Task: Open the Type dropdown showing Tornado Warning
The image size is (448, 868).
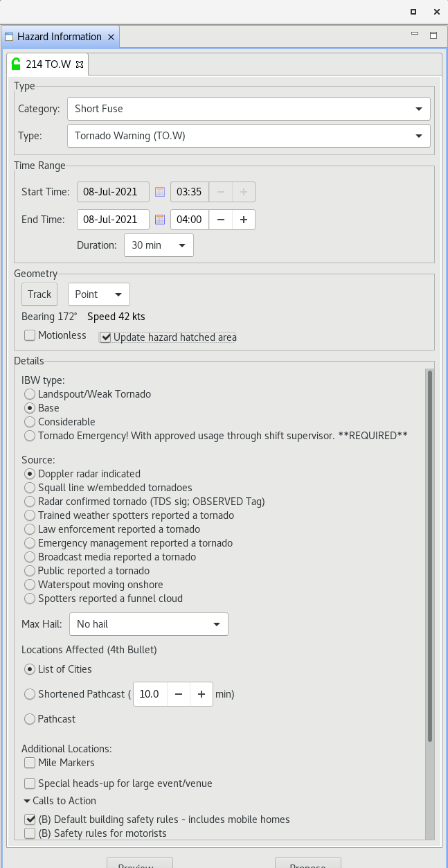Action: click(x=249, y=136)
